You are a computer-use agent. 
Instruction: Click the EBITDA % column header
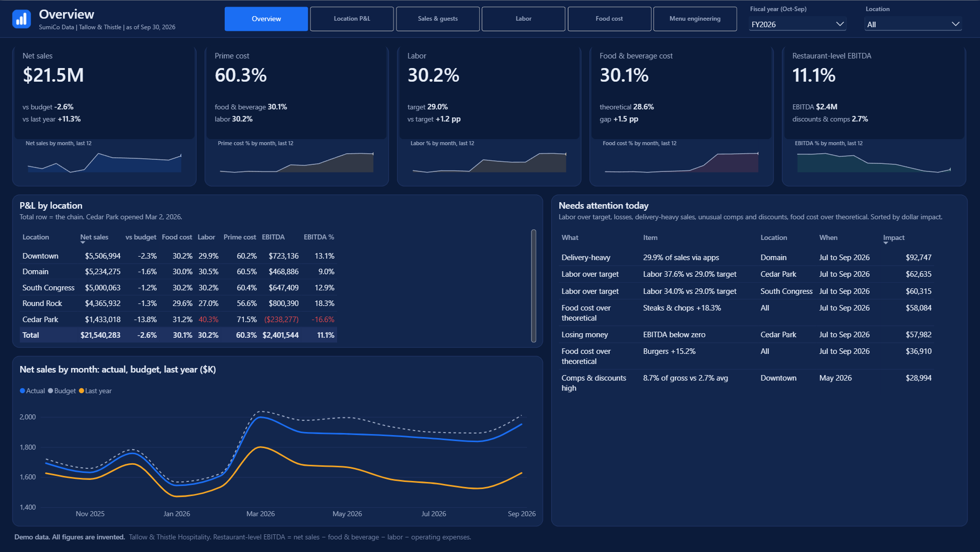[x=319, y=237]
